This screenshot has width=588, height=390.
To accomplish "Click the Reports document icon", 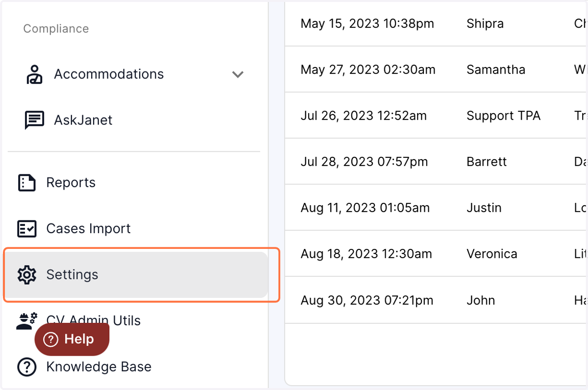I will (26, 183).
